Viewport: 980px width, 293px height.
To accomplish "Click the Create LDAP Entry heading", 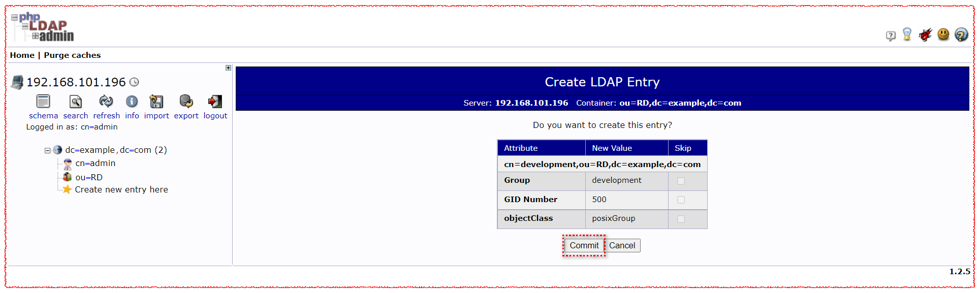I will click(x=602, y=82).
